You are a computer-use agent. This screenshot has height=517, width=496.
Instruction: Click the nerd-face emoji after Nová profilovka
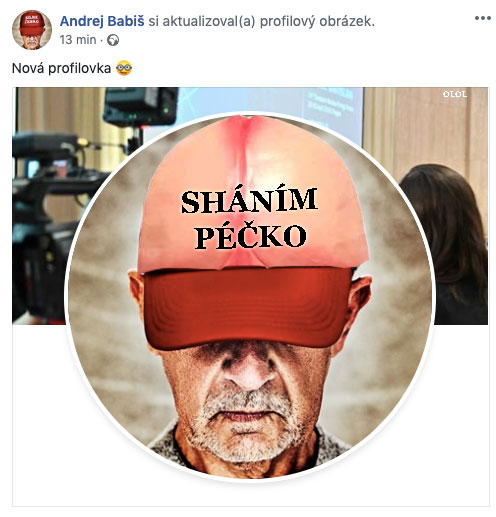tap(124, 68)
